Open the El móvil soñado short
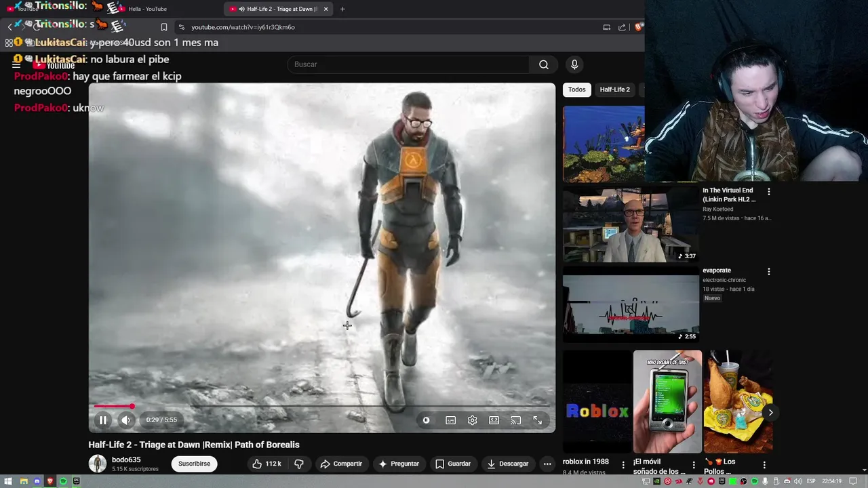Image resolution: width=868 pixels, height=488 pixels. pos(667,401)
